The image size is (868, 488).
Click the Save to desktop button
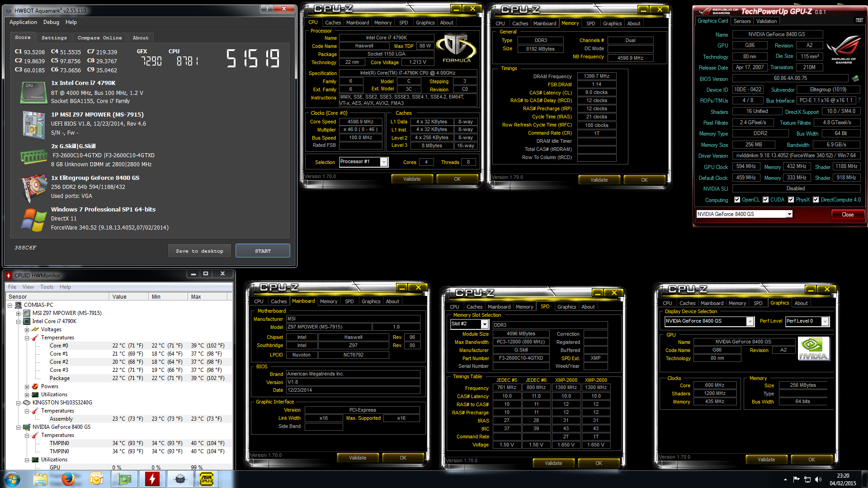[199, 251]
